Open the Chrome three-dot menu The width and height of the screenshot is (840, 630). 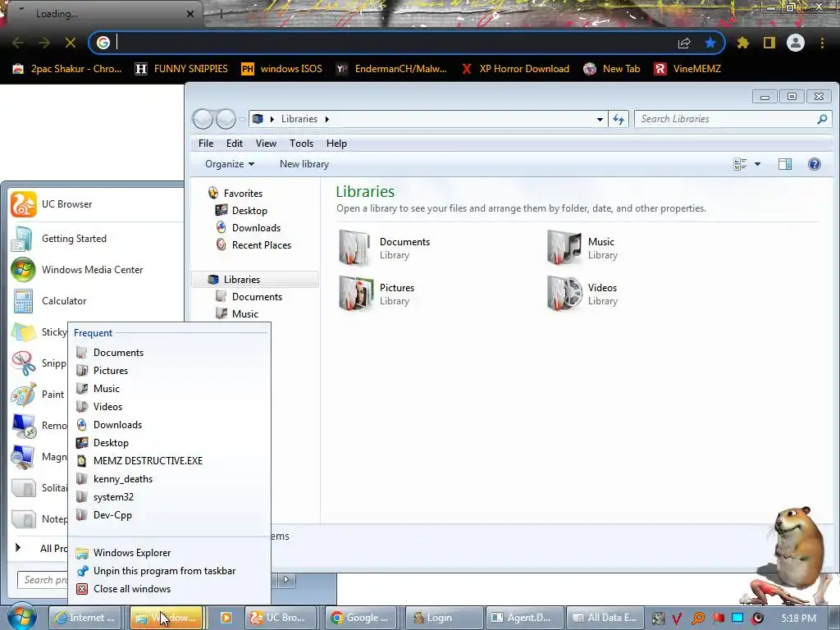coord(822,43)
